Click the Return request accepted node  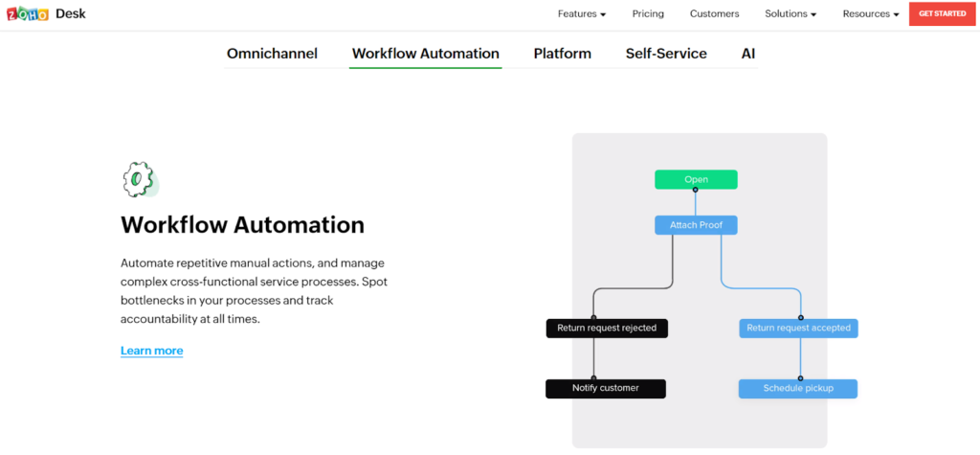click(798, 328)
